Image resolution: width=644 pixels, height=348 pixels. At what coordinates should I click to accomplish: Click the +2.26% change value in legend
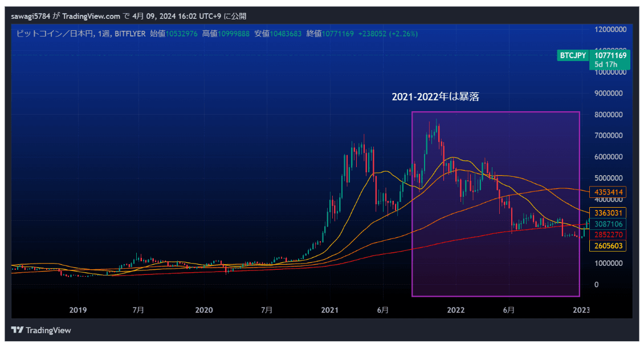click(x=403, y=34)
